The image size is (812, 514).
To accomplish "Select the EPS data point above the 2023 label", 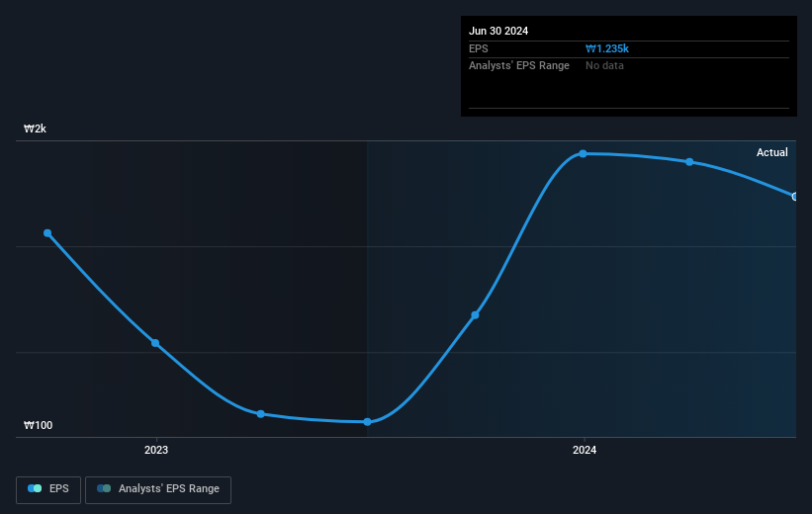I will [155, 343].
